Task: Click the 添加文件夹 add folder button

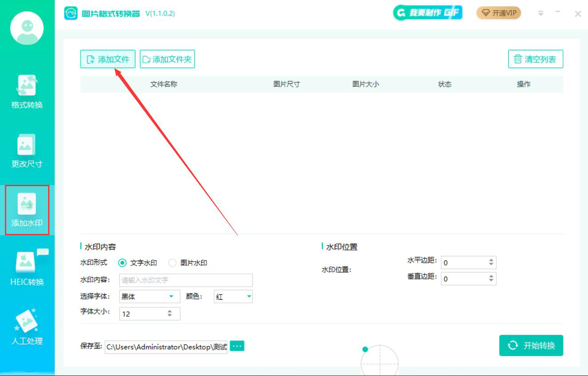Action: pos(167,59)
